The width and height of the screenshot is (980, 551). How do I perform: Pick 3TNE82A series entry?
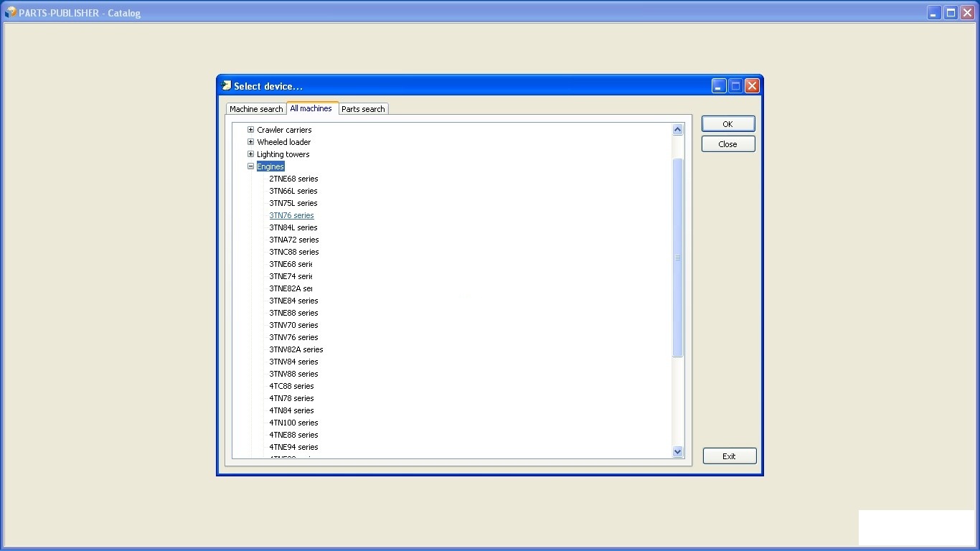pos(291,288)
